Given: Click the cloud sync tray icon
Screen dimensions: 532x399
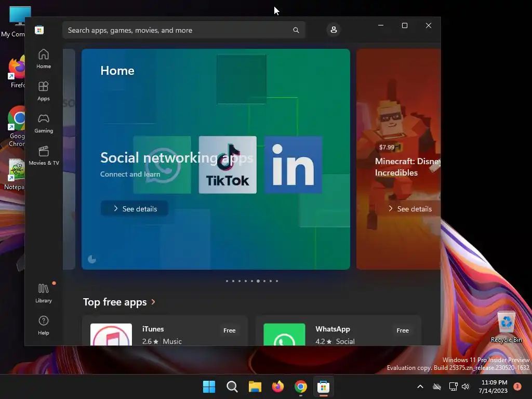Looking at the screenshot, I should [437, 387].
